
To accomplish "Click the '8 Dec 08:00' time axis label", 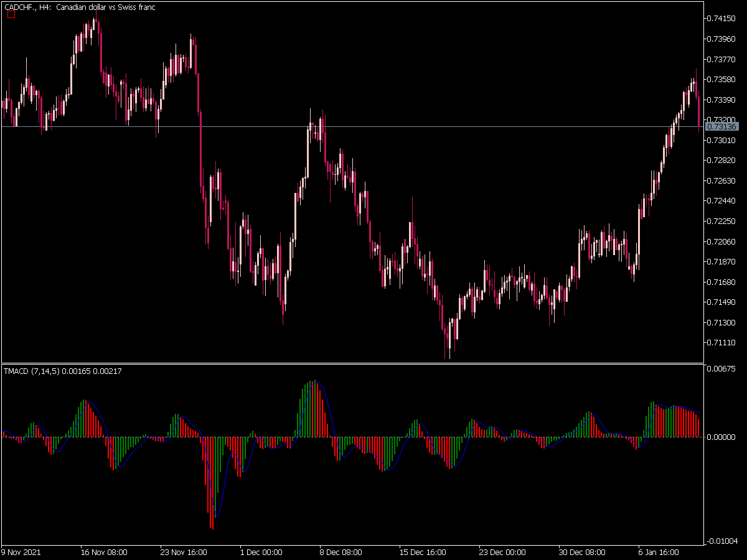I will coord(341,552).
